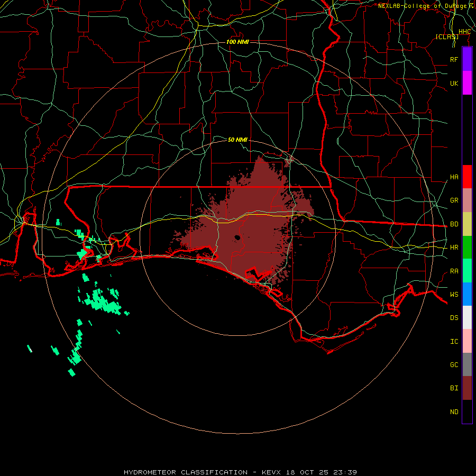Viewport: 476px width, 476px height.
Task: Click the 'BI' legend label
Action: pyautogui.click(x=454, y=388)
